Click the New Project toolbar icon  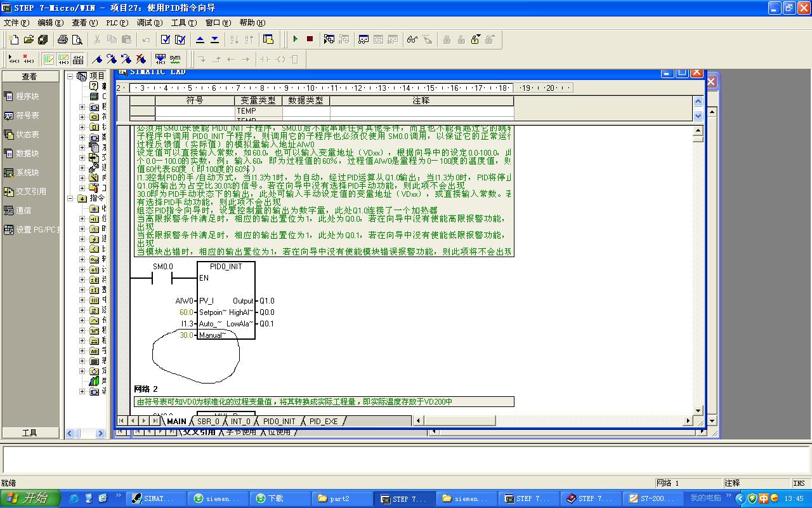pyautogui.click(x=14, y=39)
